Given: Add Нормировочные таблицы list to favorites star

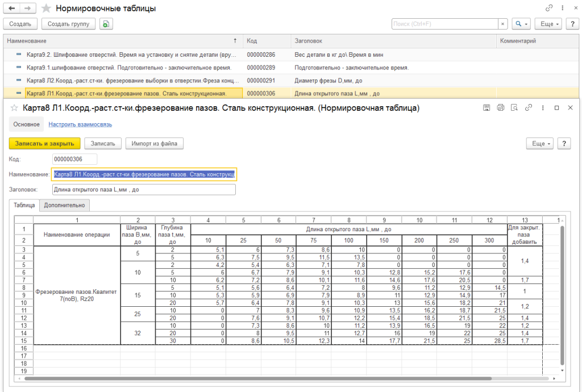Looking at the screenshot, I should (x=47, y=9).
